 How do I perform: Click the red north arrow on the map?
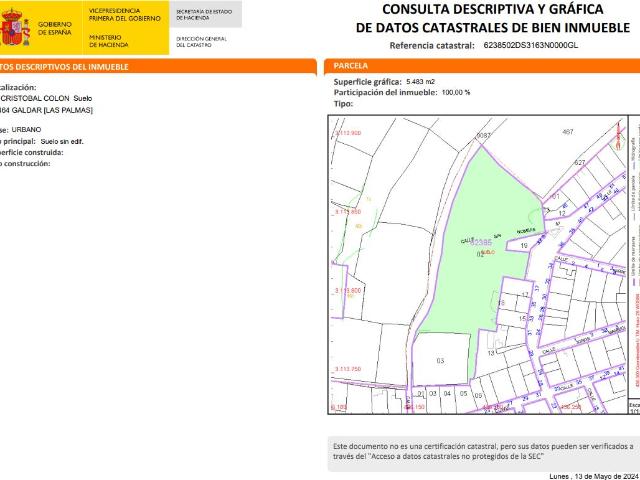pos(618,136)
